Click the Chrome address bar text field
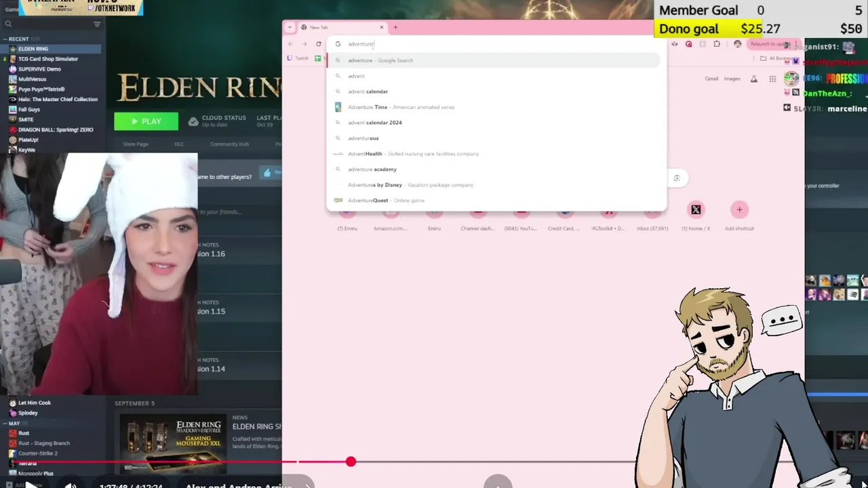Screen dimensions: 868x488 496,44
